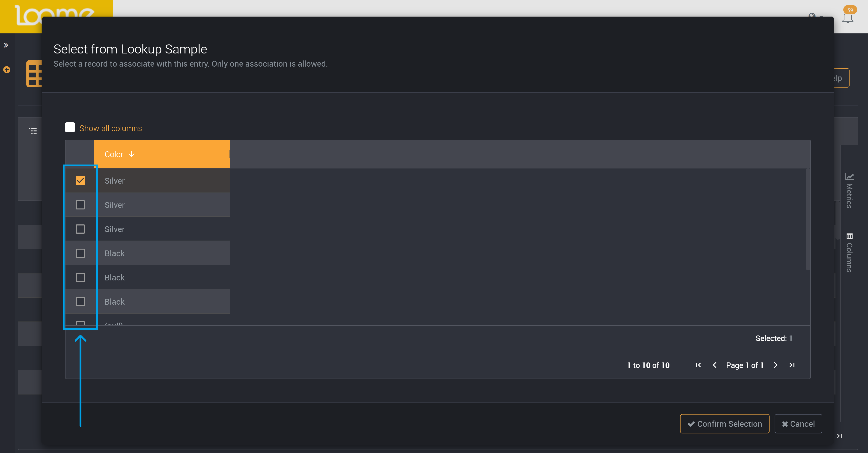Click the Confirm Selection button
This screenshot has height=453, width=868.
tap(725, 424)
